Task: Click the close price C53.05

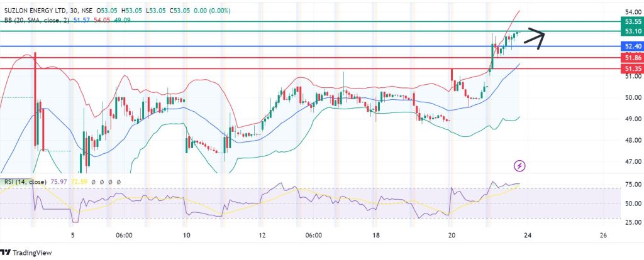Action: click(x=180, y=12)
